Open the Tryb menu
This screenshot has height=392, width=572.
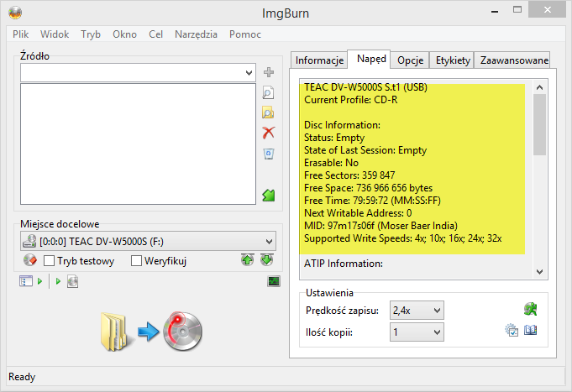[x=91, y=34]
